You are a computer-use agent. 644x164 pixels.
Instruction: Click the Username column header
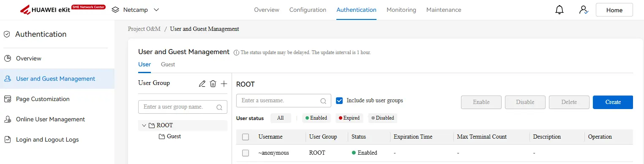click(270, 137)
